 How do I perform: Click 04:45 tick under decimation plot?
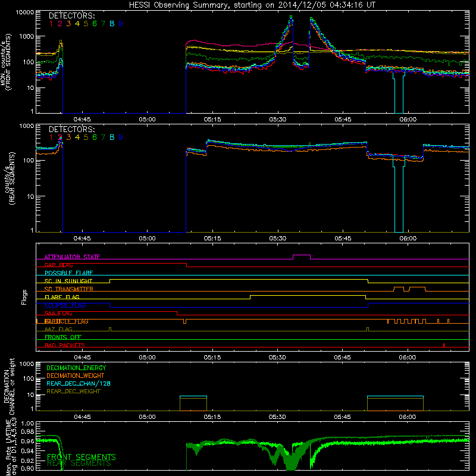[x=82, y=417]
